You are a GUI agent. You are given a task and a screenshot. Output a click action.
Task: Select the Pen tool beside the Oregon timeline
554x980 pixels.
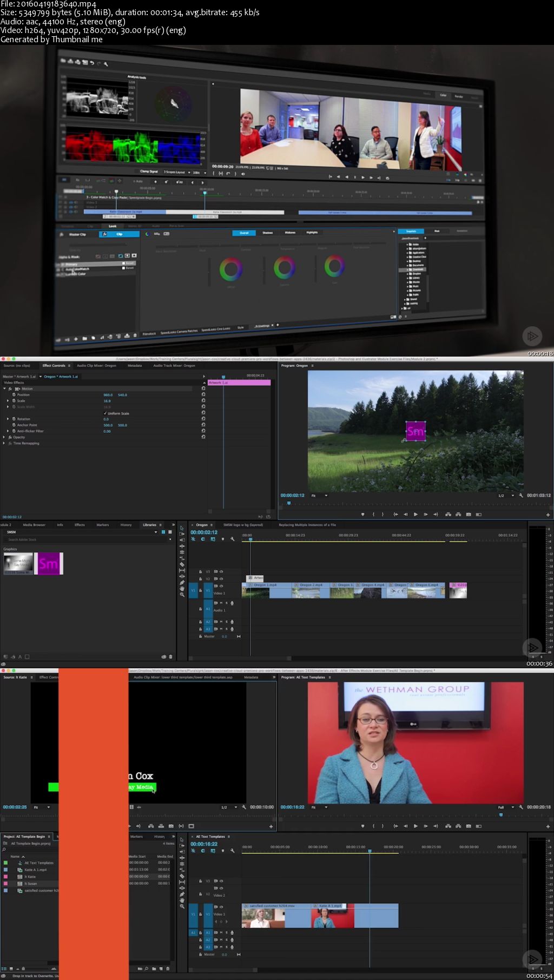(182, 582)
